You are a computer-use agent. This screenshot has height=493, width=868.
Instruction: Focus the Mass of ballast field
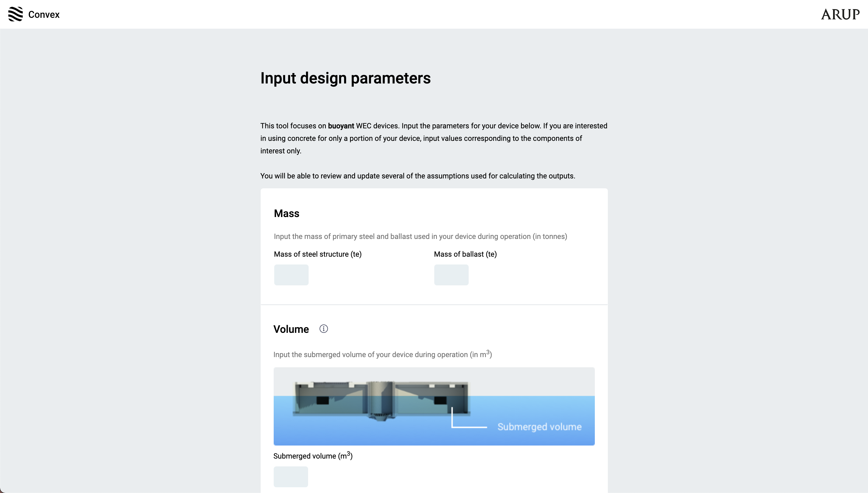pyautogui.click(x=451, y=275)
